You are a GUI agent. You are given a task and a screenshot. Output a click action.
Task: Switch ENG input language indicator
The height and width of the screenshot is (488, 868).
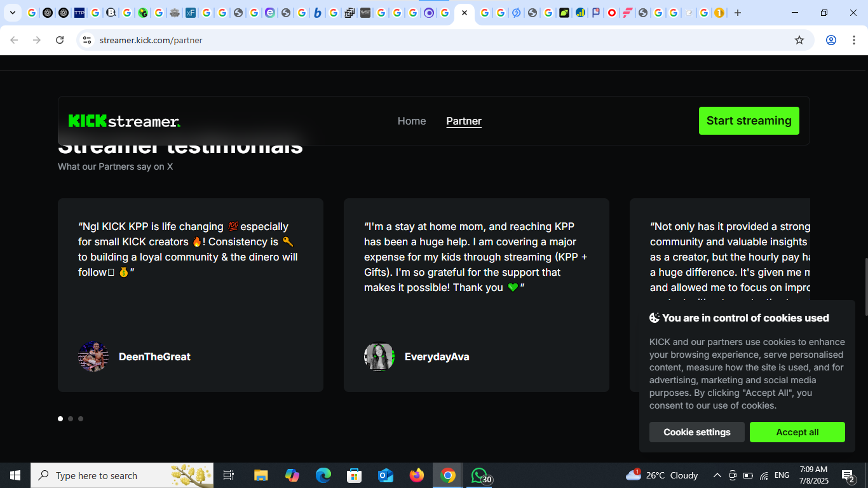(x=782, y=475)
